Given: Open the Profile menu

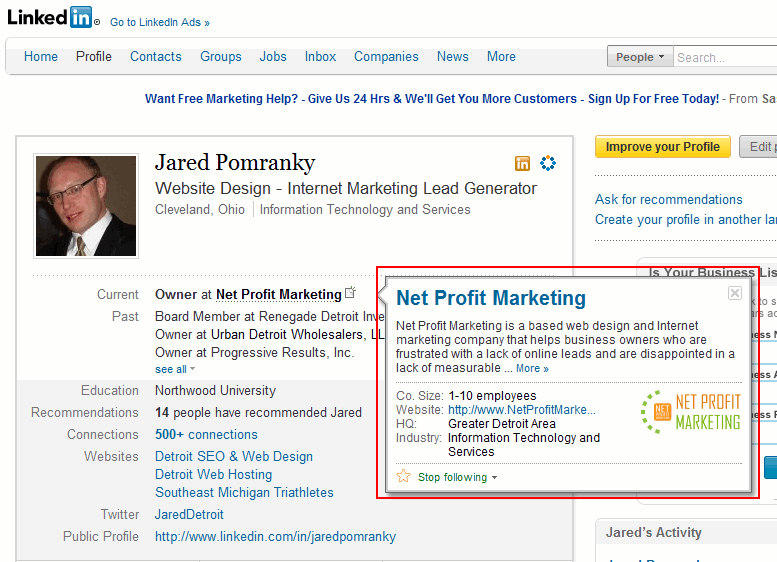Looking at the screenshot, I should coord(94,56).
